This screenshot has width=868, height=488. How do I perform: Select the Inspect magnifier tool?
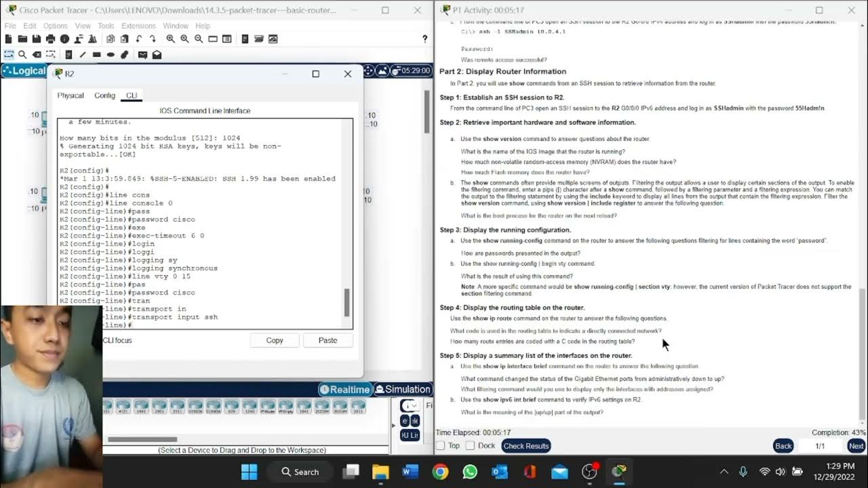22,55
